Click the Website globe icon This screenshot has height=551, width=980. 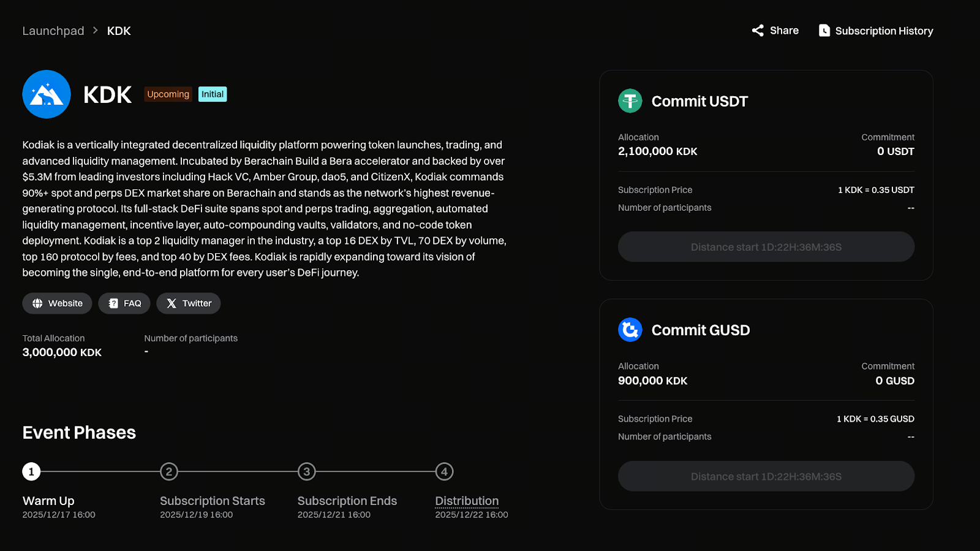[x=37, y=303]
